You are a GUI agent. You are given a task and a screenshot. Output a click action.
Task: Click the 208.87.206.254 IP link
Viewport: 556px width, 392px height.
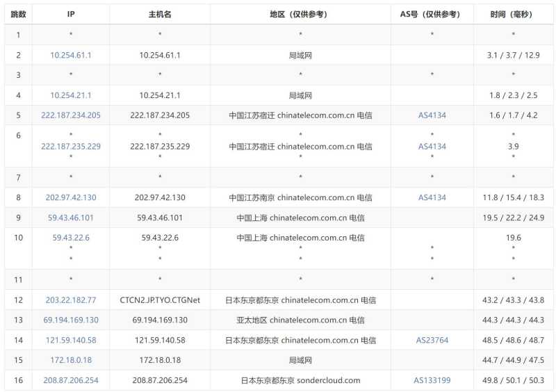pos(71,380)
